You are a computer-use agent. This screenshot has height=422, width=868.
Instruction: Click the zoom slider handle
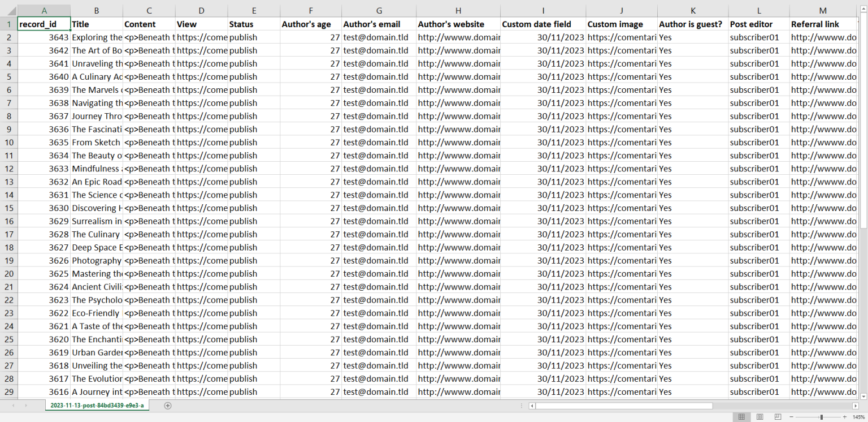(821, 417)
